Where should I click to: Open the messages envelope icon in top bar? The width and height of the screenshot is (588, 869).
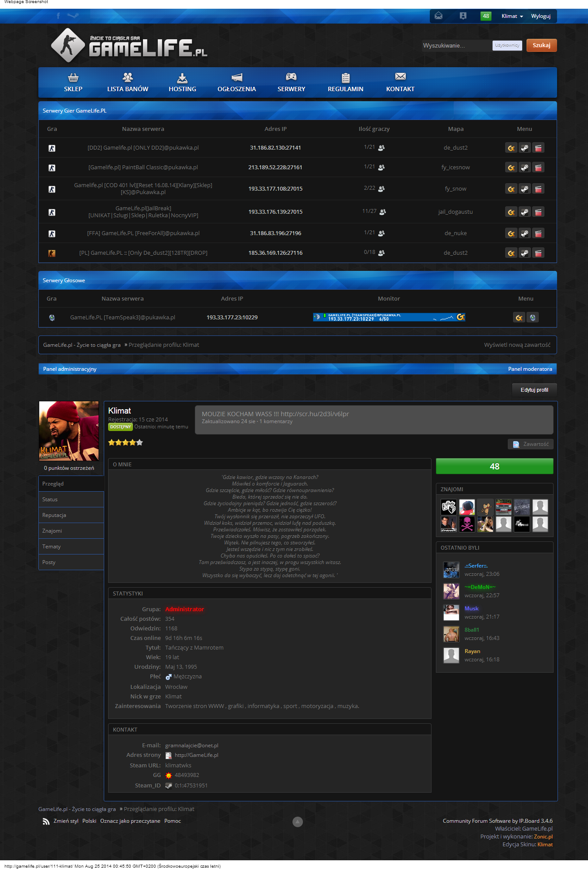click(x=438, y=16)
